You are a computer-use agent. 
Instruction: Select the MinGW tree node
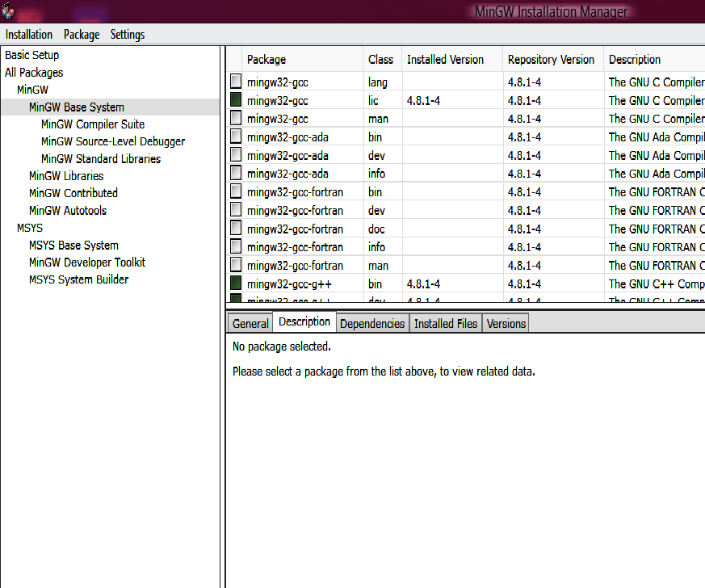coord(32,90)
